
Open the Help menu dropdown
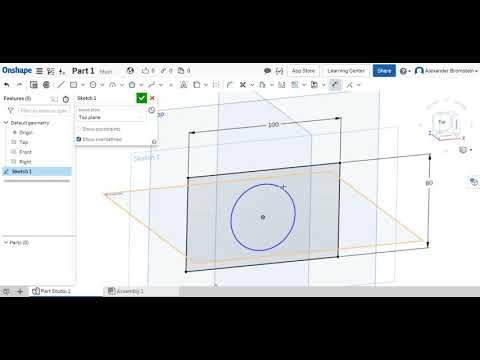[x=405, y=71]
